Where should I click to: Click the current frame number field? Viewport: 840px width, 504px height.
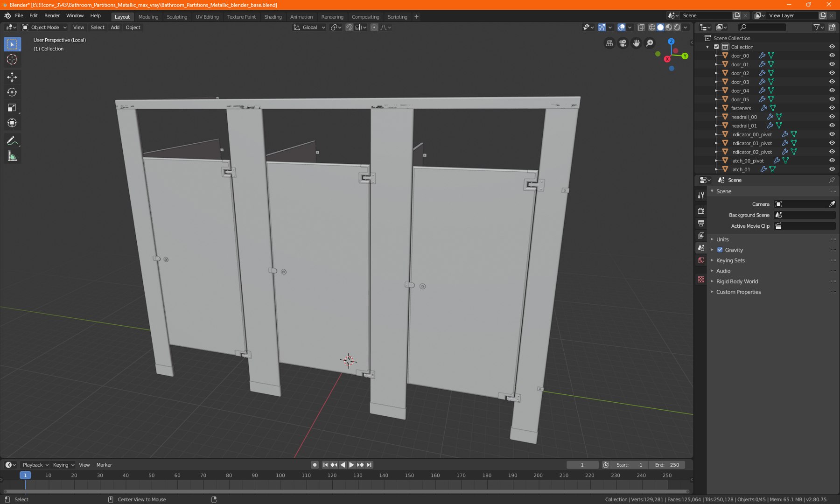582,465
